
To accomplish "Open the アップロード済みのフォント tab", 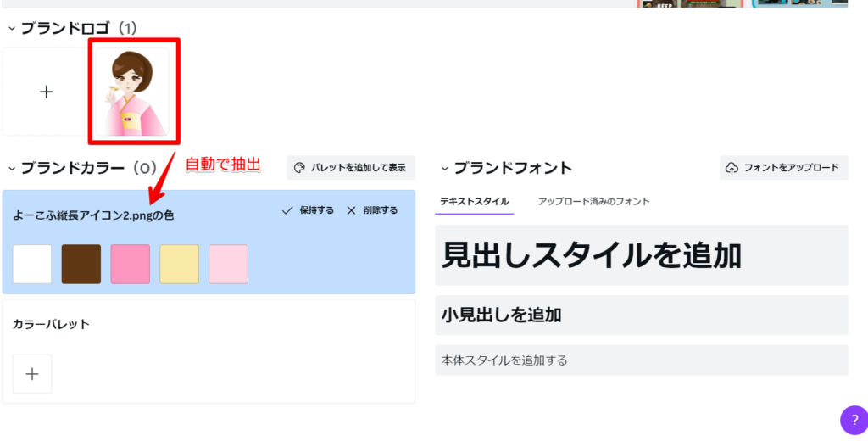I will (594, 202).
